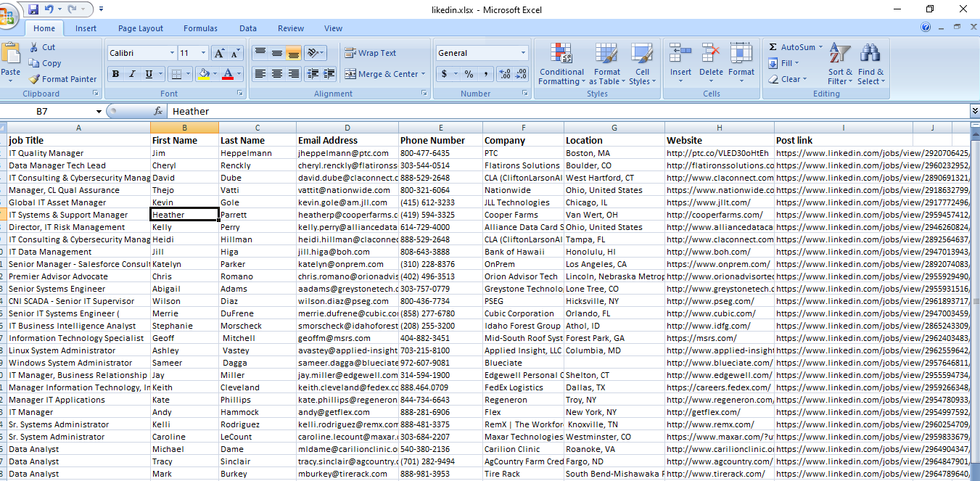Click the formula bar input showing Heather
This screenshot has width=980, height=481.
click(x=567, y=111)
